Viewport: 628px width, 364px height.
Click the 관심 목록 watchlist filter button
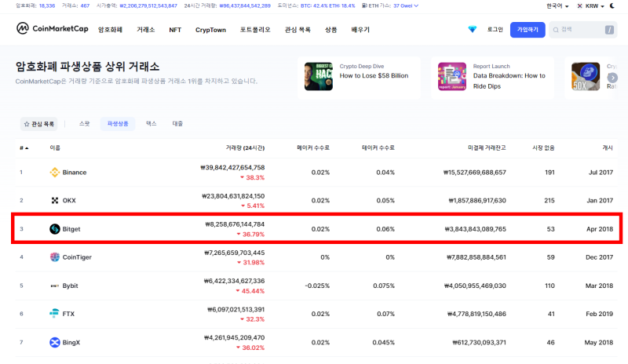(x=38, y=124)
